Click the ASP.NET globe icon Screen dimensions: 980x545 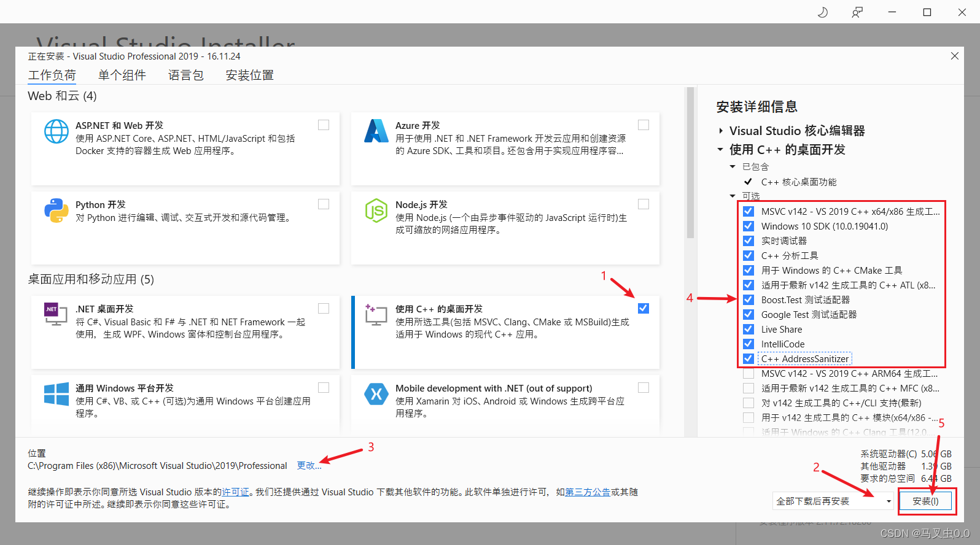pos(56,131)
